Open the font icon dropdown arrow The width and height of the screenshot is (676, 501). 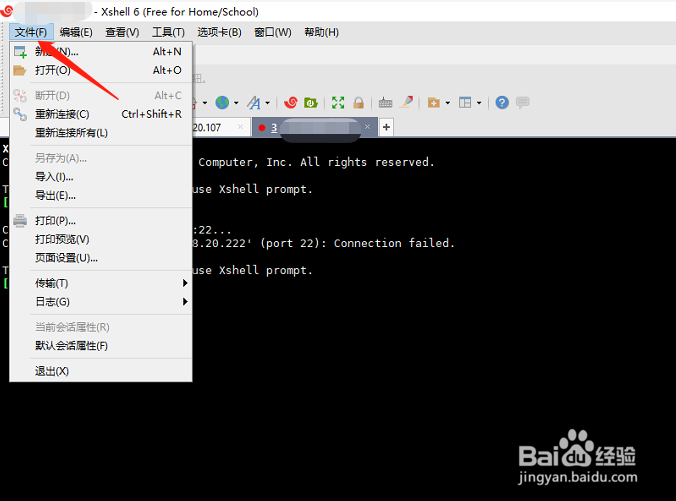268,103
